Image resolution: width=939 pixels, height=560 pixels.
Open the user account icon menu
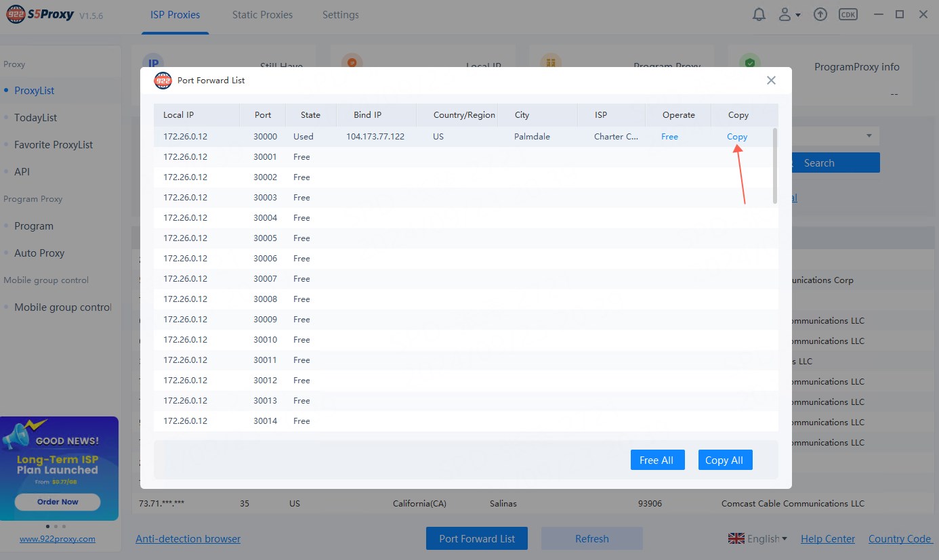[x=789, y=14]
